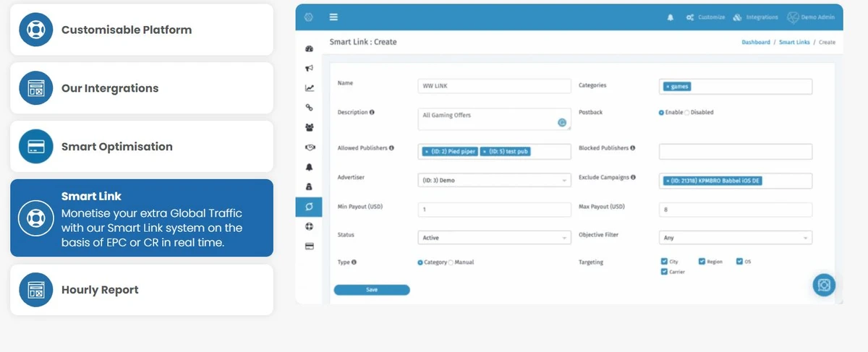Viewport: 868px width, 352px height.
Task: Open the padlock icon in the sidebar
Action: pyautogui.click(x=310, y=186)
